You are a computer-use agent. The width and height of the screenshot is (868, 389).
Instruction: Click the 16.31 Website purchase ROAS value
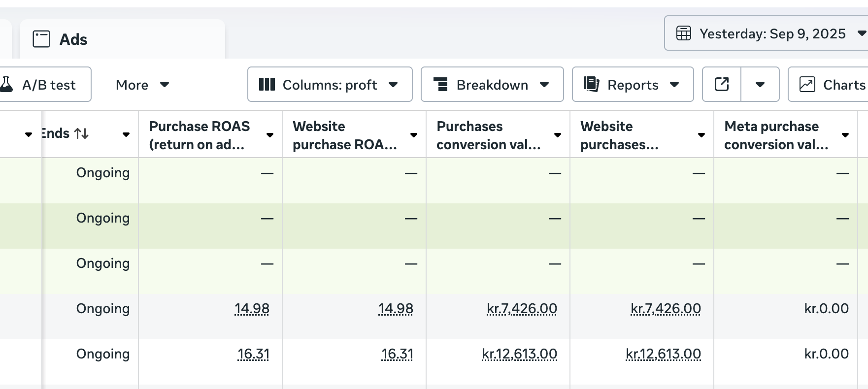tap(397, 354)
